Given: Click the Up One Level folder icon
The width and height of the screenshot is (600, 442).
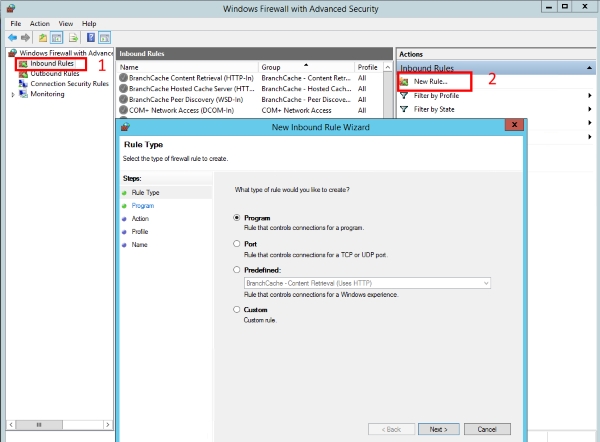Looking at the screenshot, I should 44,37.
